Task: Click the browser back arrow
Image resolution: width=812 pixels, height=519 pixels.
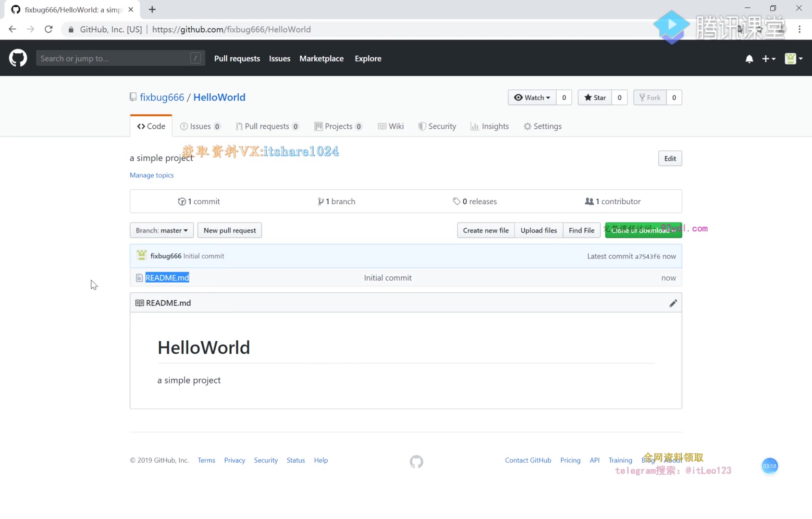Action: (x=12, y=29)
